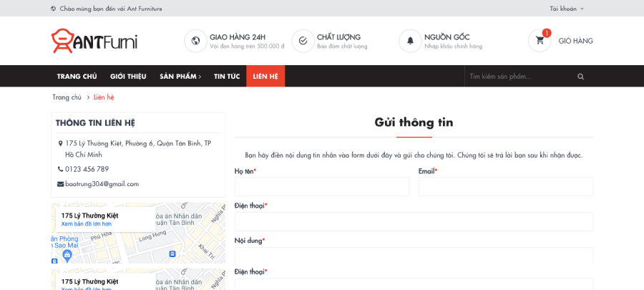Click the globe icon beside the welcome message

pos(54,9)
